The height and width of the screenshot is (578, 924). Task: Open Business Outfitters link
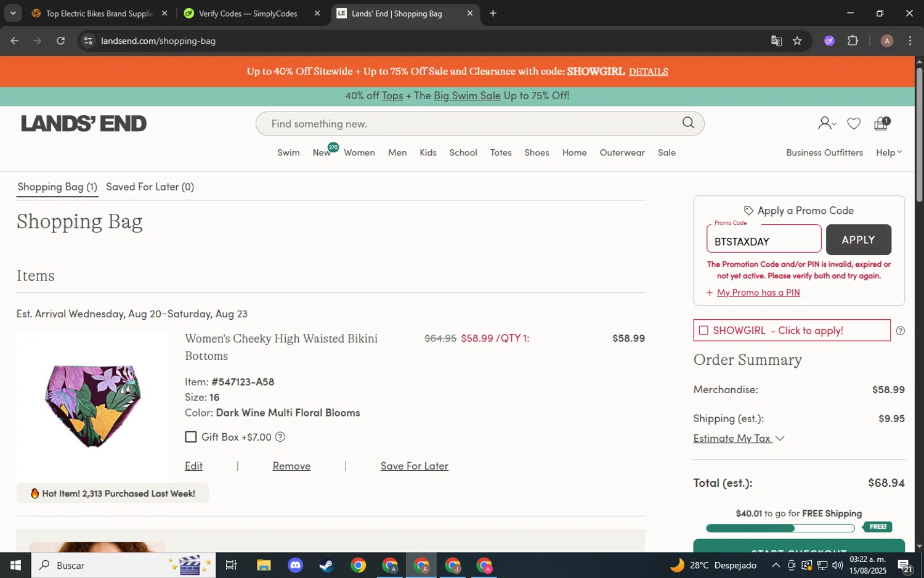[x=824, y=152]
